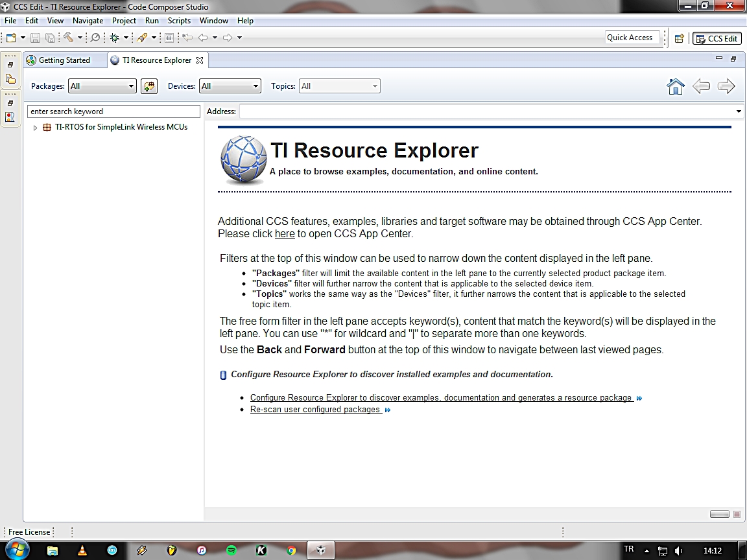
Task: Click the lower left sidebar view icon
Action: point(10,117)
